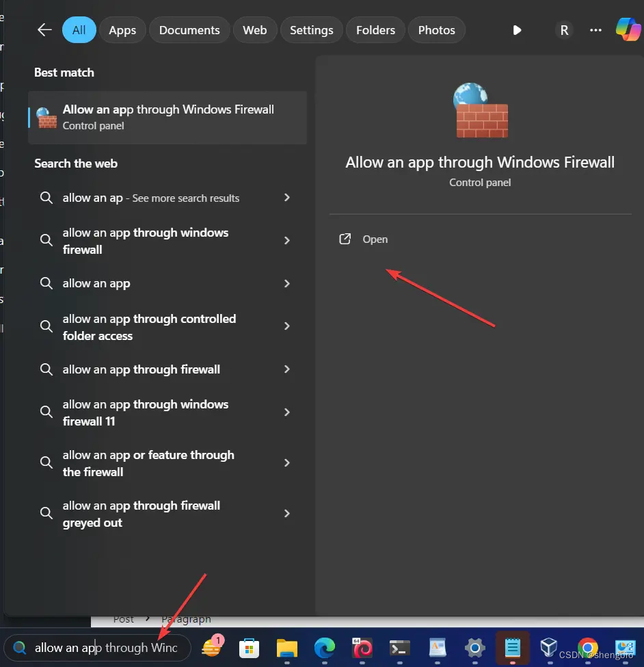Image resolution: width=644 pixels, height=667 pixels.
Task: Open Microsoft Store from the taskbar
Action: 249,649
